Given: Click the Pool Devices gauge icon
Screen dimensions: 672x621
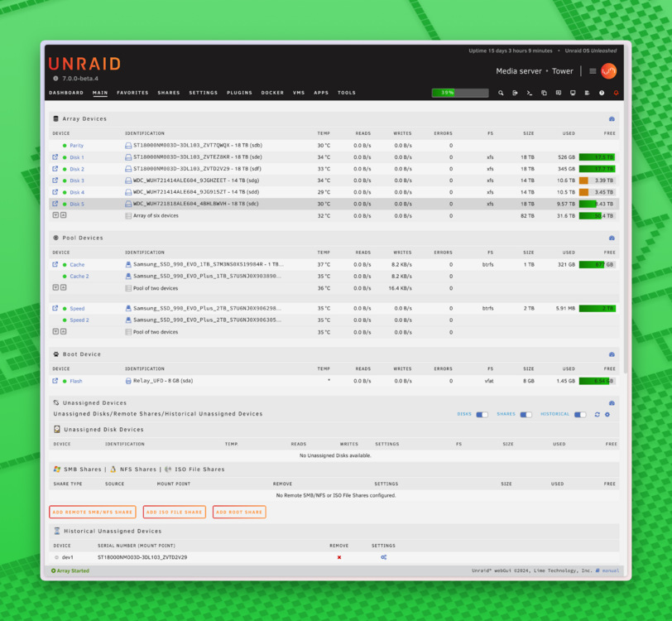Looking at the screenshot, I should [612, 238].
